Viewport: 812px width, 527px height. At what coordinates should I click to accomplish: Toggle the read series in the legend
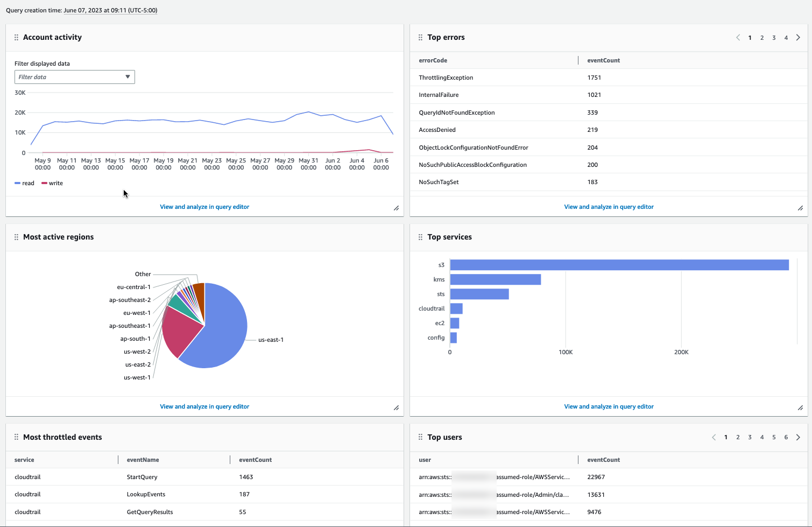click(x=24, y=183)
